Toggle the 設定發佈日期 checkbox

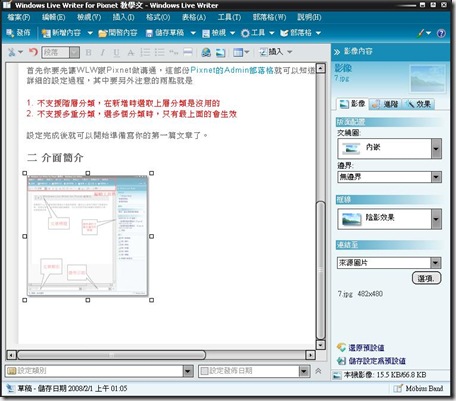tap(204, 371)
